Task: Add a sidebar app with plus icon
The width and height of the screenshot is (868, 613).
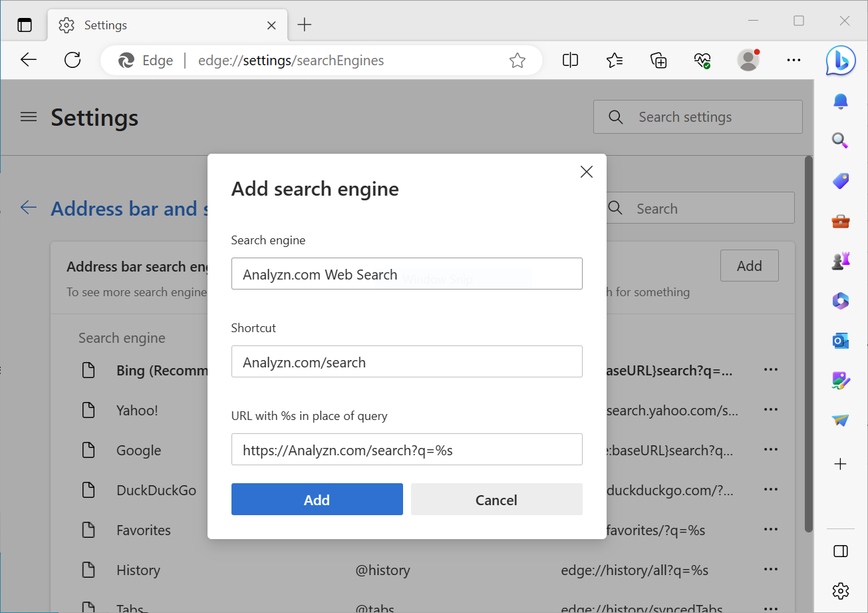Action: [x=841, y=464]
